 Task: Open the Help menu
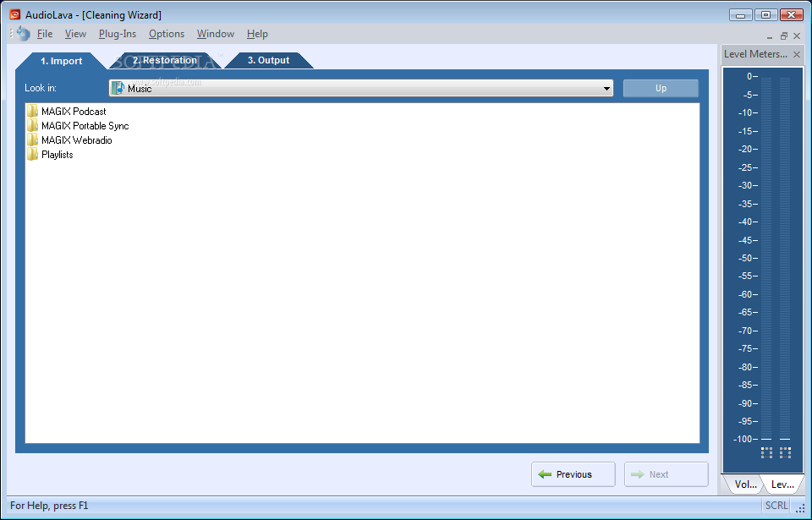[257, 34]
